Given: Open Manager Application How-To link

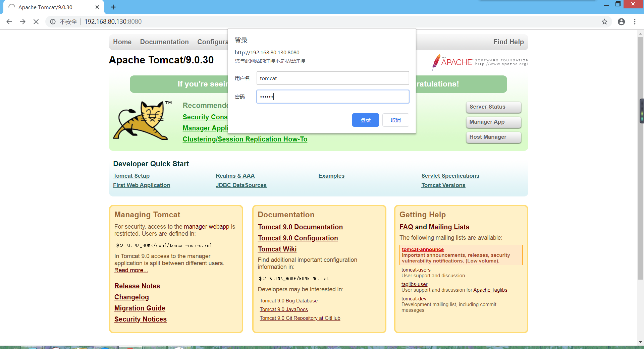Looking at the screenshot, I should (x=205, y=128).
